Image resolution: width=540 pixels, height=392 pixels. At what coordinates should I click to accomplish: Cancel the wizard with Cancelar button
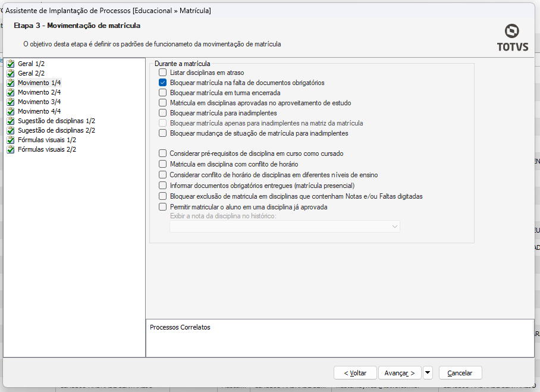(460, 373)
